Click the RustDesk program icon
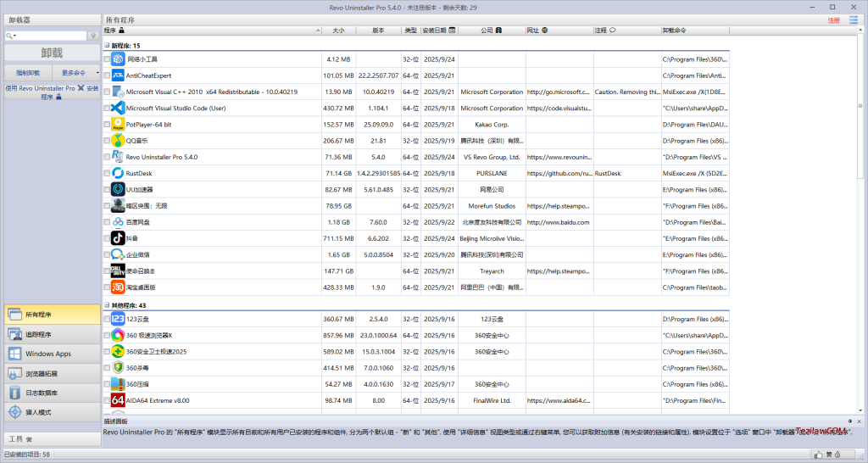The width and height of the screenshot is (868, 463). [x=118, y=173]
